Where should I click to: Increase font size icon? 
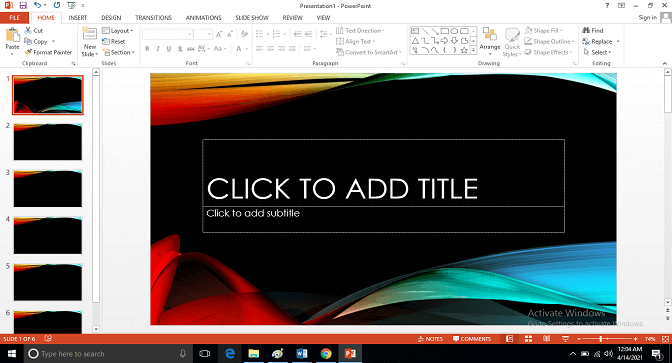click(219, 34)
